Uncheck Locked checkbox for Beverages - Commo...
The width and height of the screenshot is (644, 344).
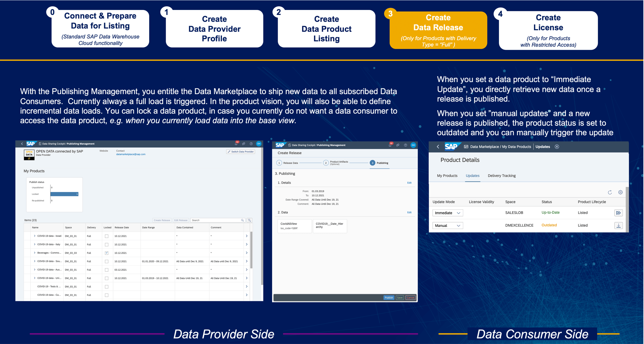pyautogui.click(x=107, y=253)
